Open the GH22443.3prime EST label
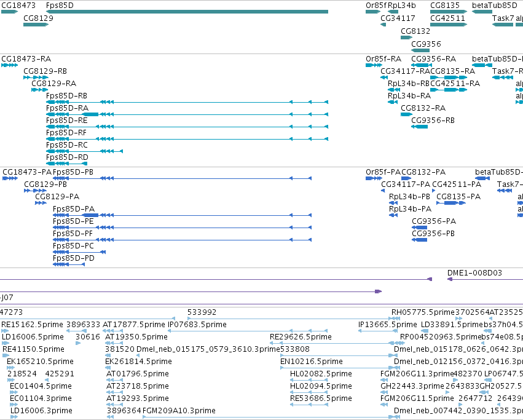This screenshot has width=523, height=420. click(x=412, y=386)
